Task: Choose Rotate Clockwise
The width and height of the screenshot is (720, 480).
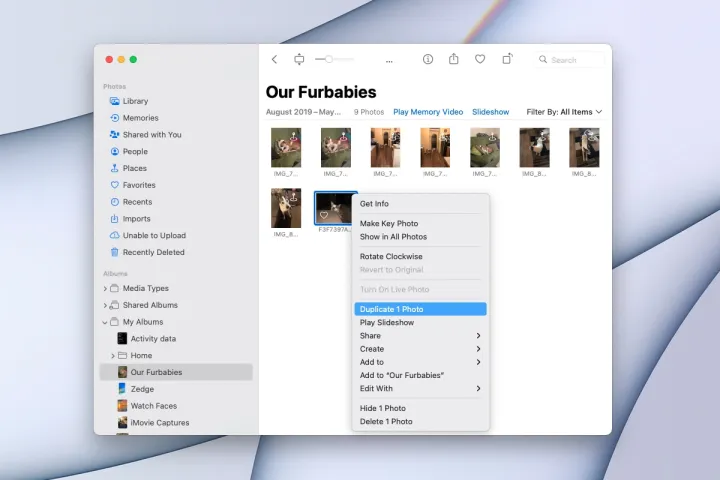Action: (420, 256)
